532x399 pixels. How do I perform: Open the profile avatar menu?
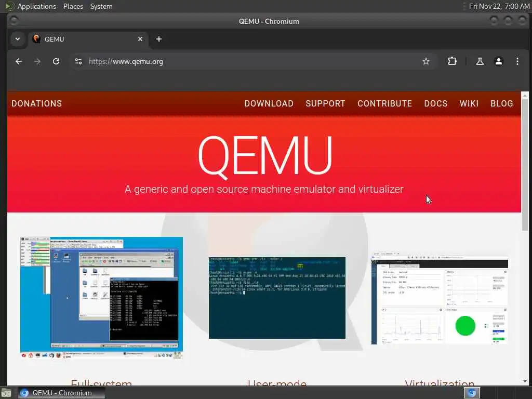click(498, 61)
